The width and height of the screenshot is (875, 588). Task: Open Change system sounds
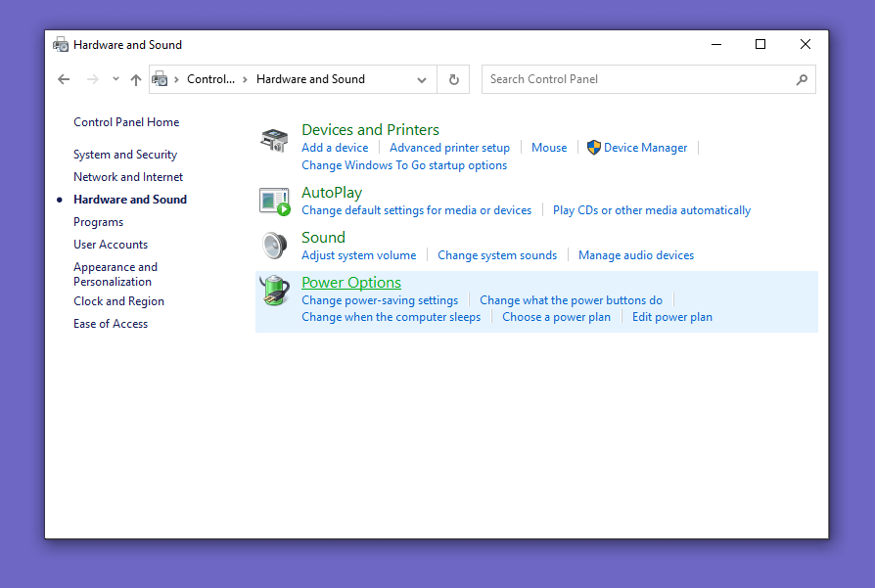(497, 255)
